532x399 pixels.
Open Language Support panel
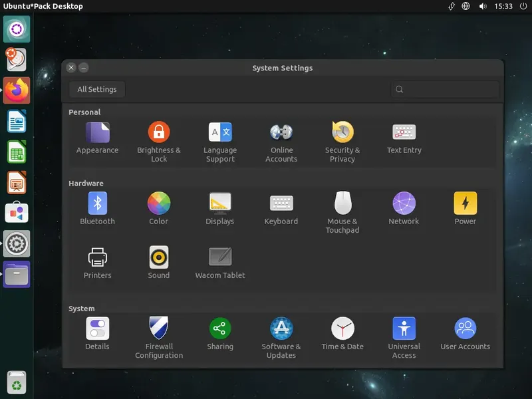[x=220, y=142]
